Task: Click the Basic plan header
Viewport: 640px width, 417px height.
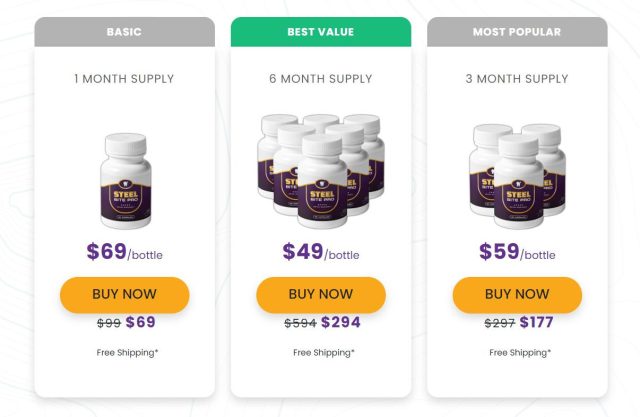Action: 124,32
